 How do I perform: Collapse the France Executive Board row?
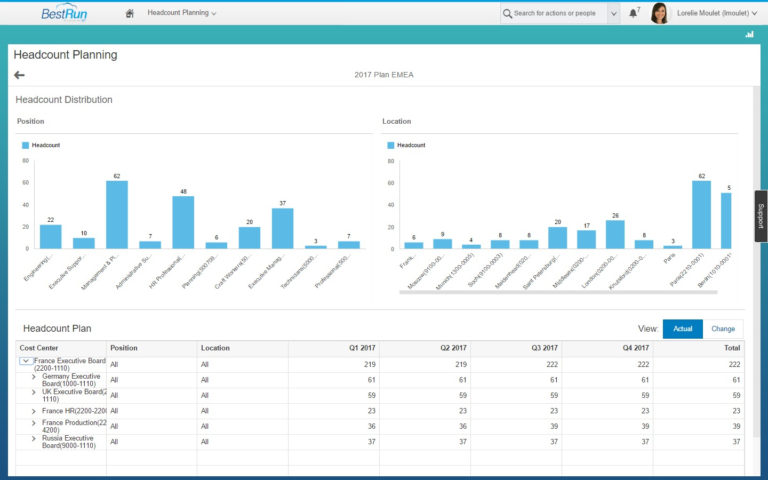[26, 361]
